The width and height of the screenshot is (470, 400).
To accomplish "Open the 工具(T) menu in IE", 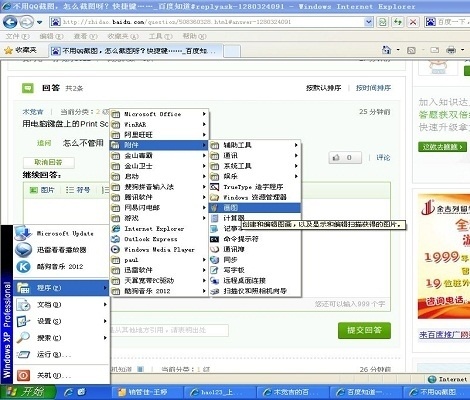I will (161, 36).
